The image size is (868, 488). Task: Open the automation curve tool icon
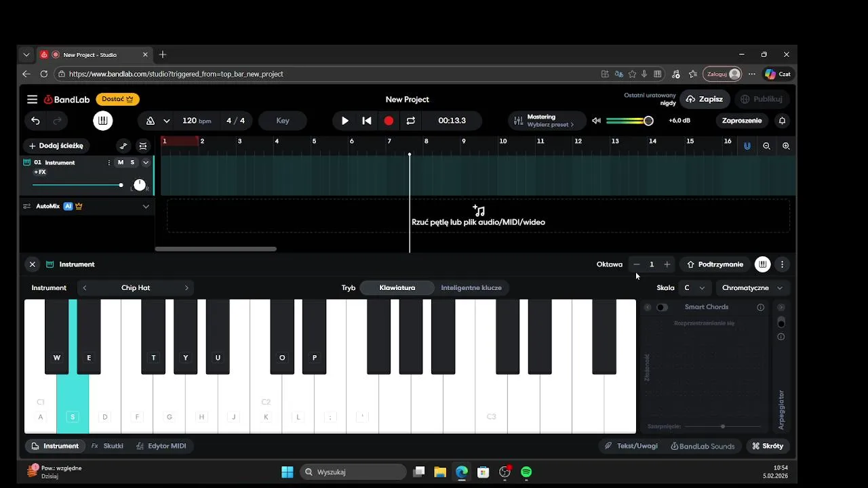point(123,146)
